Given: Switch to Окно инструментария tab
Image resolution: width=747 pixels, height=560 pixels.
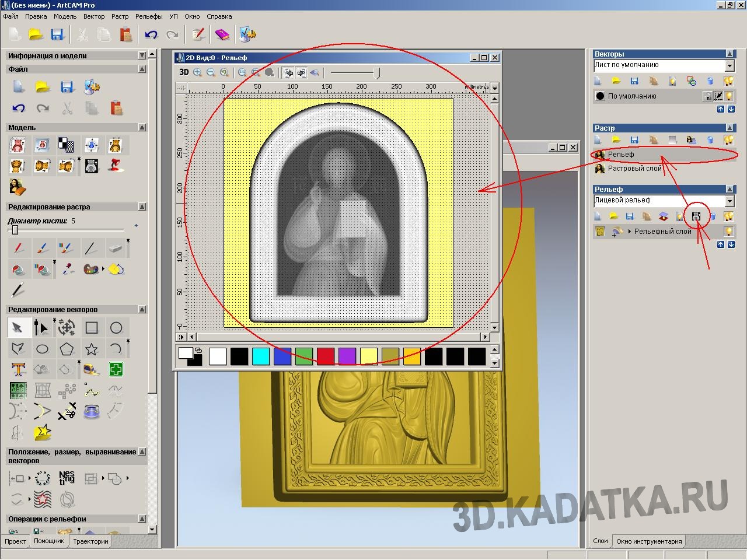Looking at the screenshot, I should (649, 541).
